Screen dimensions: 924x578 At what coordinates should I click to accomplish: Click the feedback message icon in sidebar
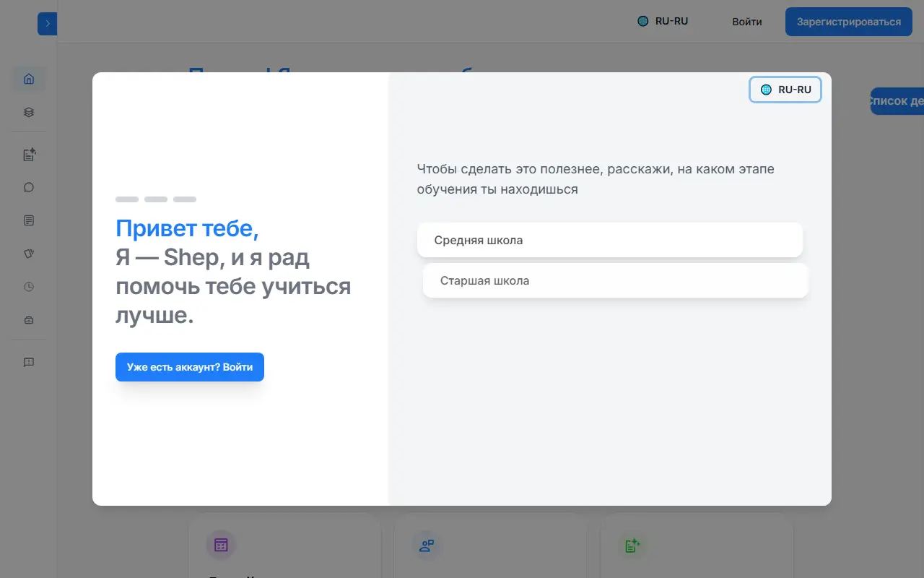pyautogui.click(x=29, y=362)
